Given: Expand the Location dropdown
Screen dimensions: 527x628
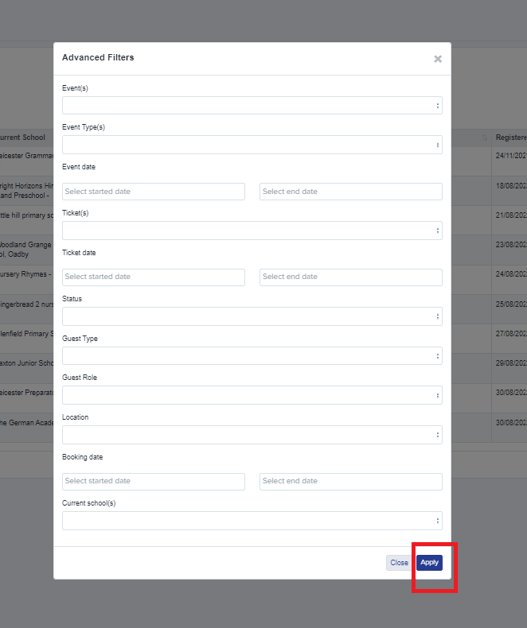Looking at the screenshot, I should coord(252,435).
